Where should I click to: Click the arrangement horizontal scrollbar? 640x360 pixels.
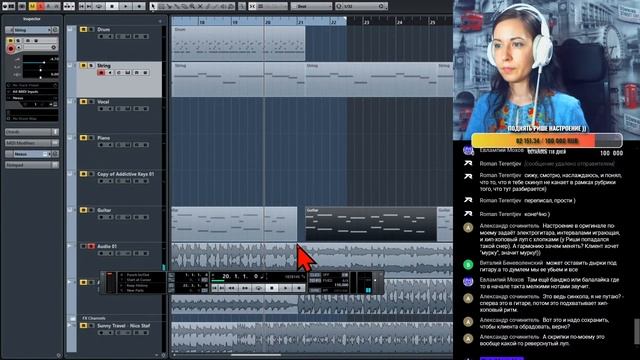(x=256, y=355)
